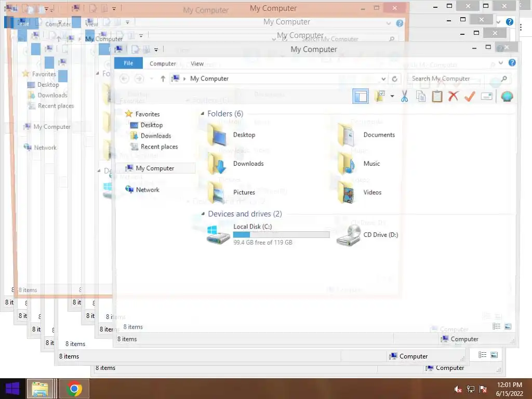This screenshot has height=399, width=532.
Task: Click the Cut scissors icon
Action: pyautogui.click(x=404, y=97)
